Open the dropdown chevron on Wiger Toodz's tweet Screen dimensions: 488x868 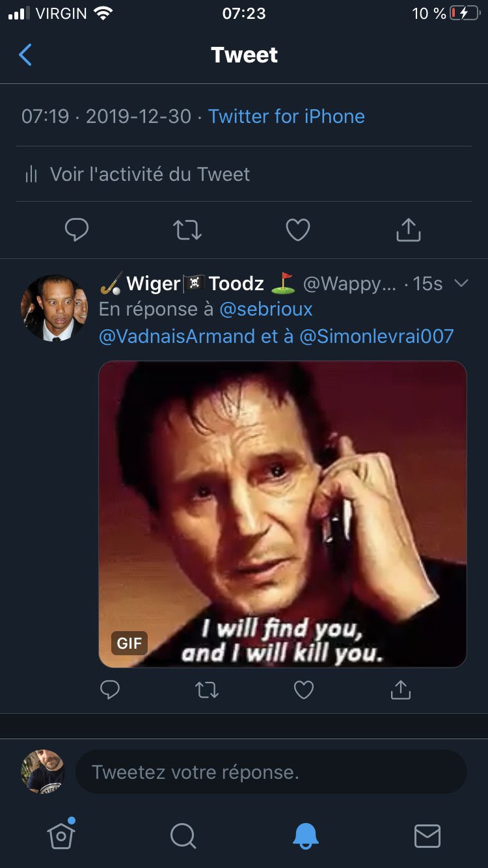[461, 283]
